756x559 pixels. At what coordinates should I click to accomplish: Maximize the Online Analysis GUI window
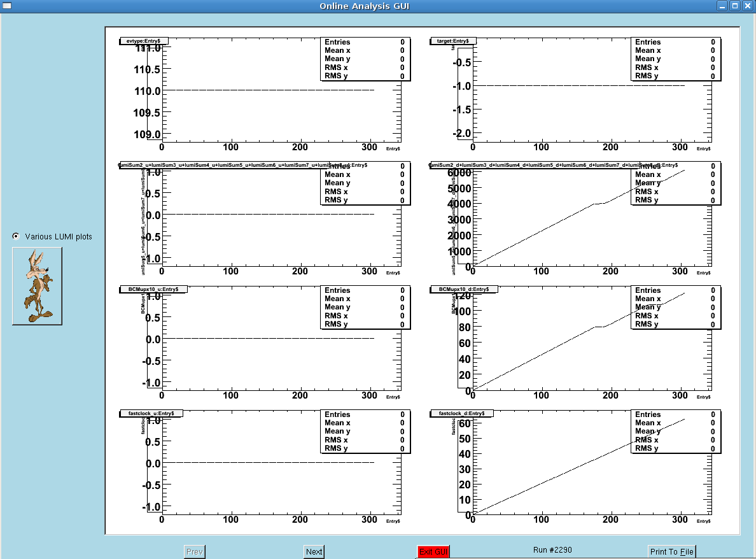735,6
